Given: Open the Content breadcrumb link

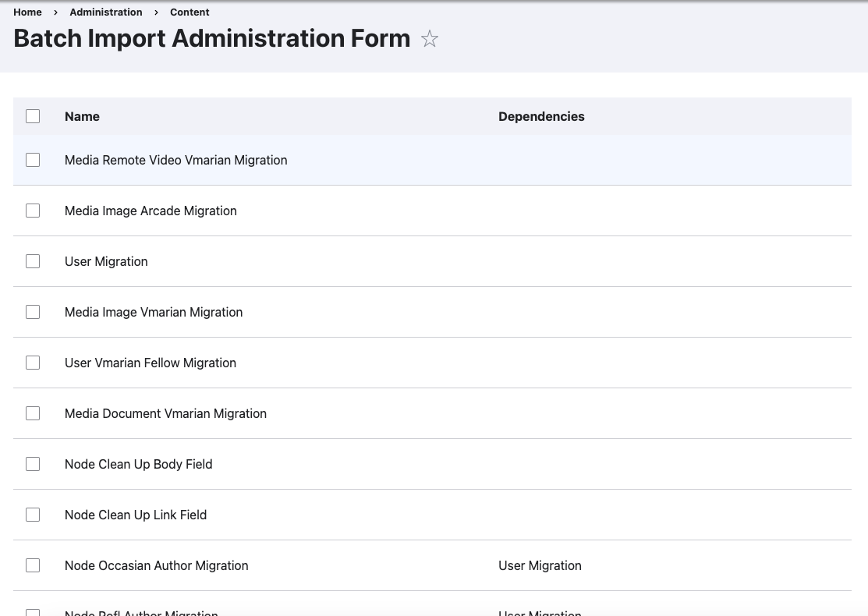Looking at the screenshot, I should [190, 12].
